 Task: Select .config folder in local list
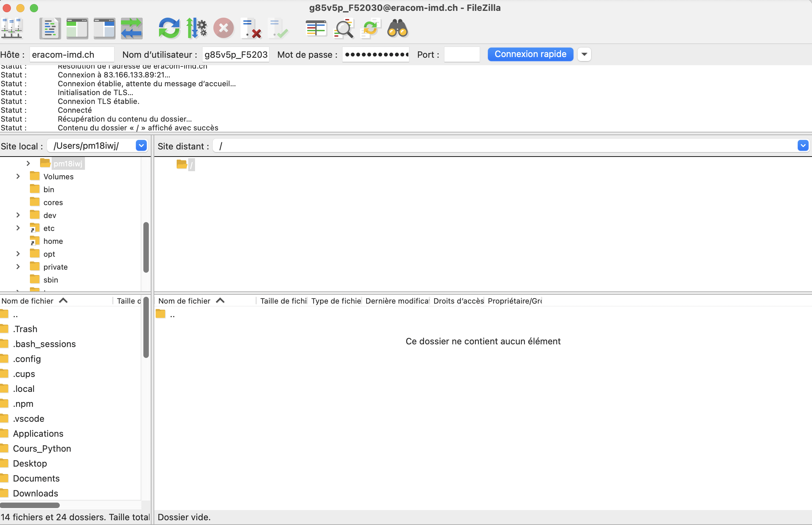point(27,359)
